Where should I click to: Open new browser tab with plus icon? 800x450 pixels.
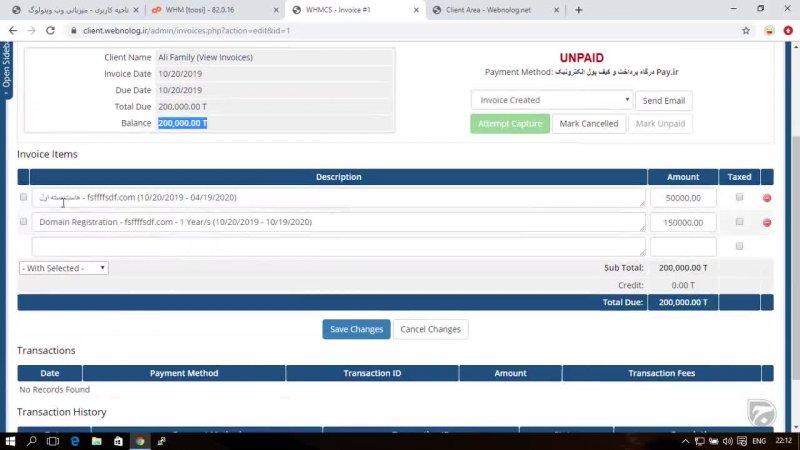[x=578, y=10]
